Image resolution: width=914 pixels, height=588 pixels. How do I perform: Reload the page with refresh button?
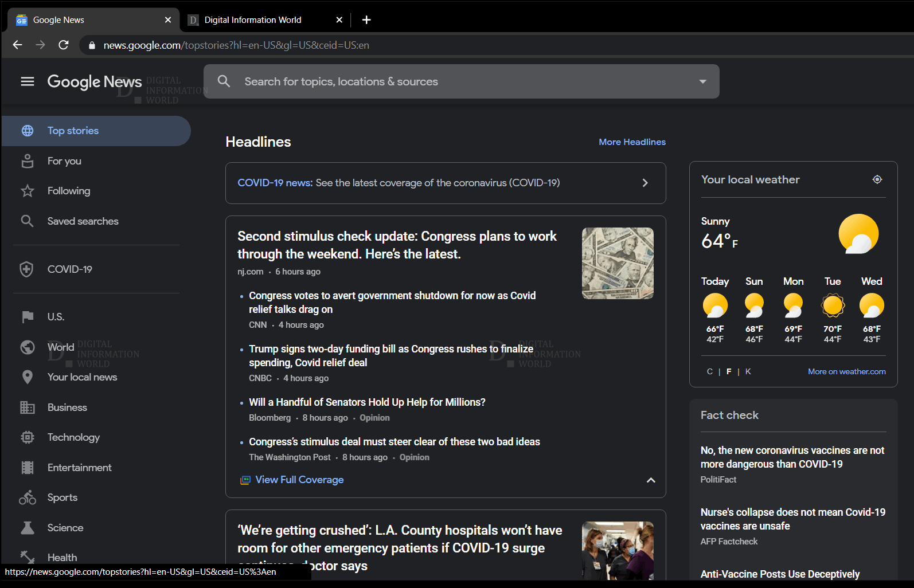[x=64, y=45]
